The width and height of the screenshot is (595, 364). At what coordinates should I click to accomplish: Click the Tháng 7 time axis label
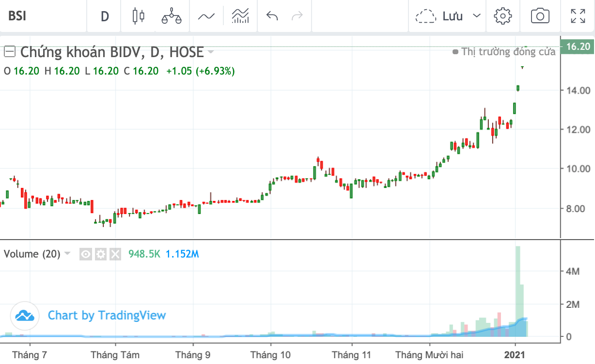click(x=30, y=355)
